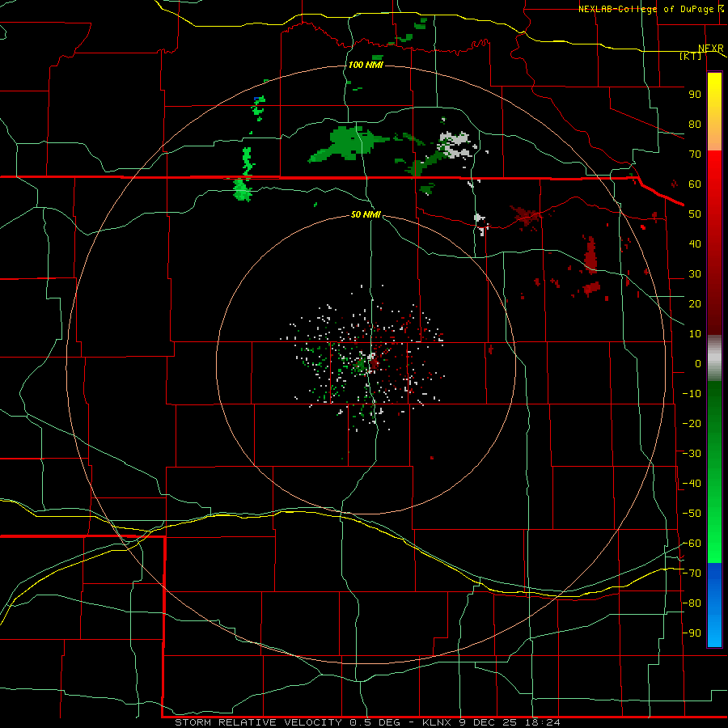Pick the gray color bar segment at 0
Image resolution: width=728 pixels, height=728 pixels.
(714, 358)
